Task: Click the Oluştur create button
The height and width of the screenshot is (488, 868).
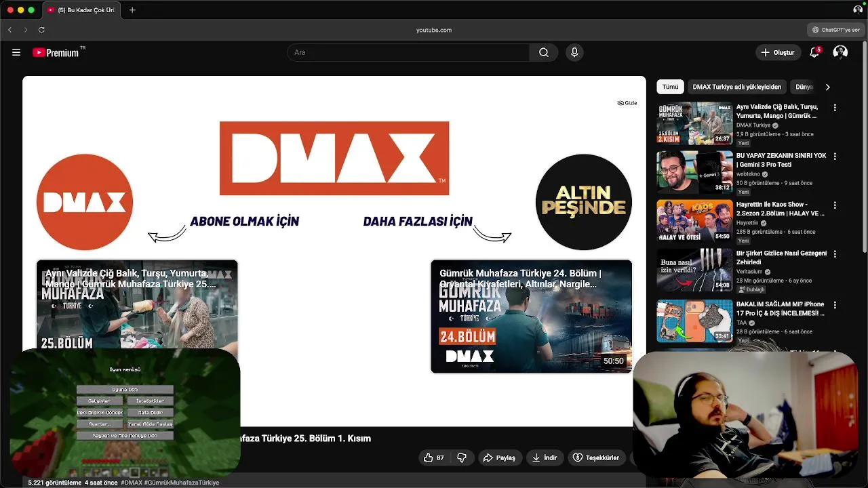Action: pyautogui.click(x=778, y=52)
